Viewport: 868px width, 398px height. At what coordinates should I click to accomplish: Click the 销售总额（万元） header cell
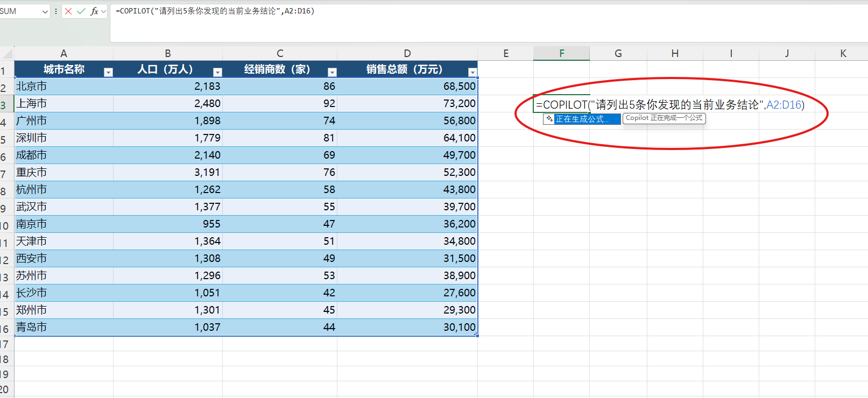click(x=407, y=69)
